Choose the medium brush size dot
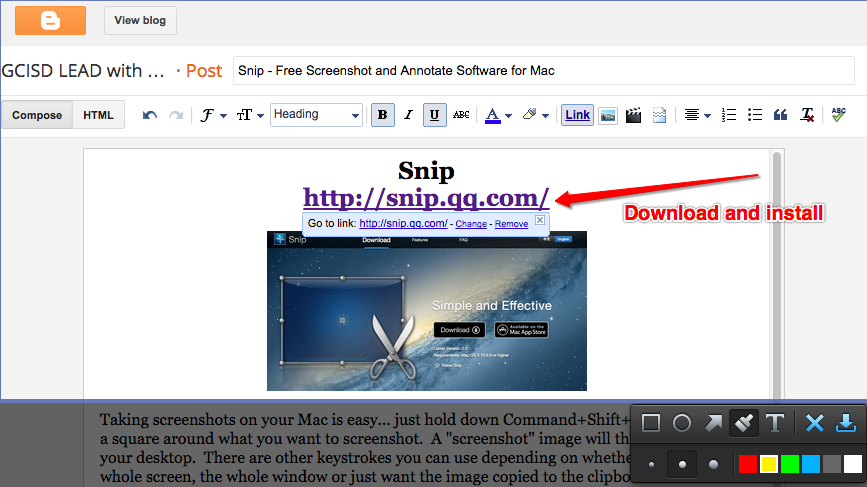This screenshot has height=487, width=867. pos(682,465)
